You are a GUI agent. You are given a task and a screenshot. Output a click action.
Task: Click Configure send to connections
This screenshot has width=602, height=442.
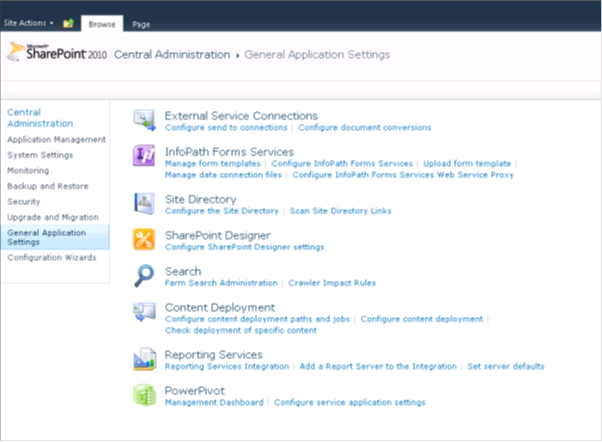226,127
